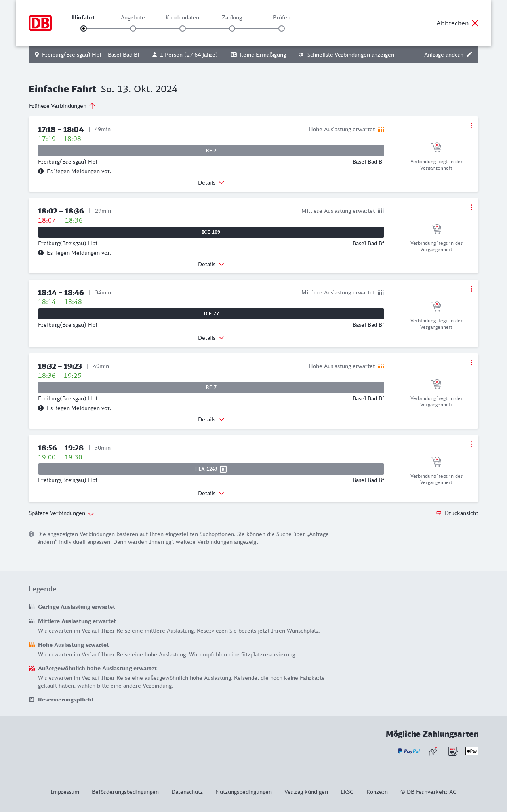Click the DB logo
Screen dimensions: 507x812
pyautogui.click(x=40, y=23)
